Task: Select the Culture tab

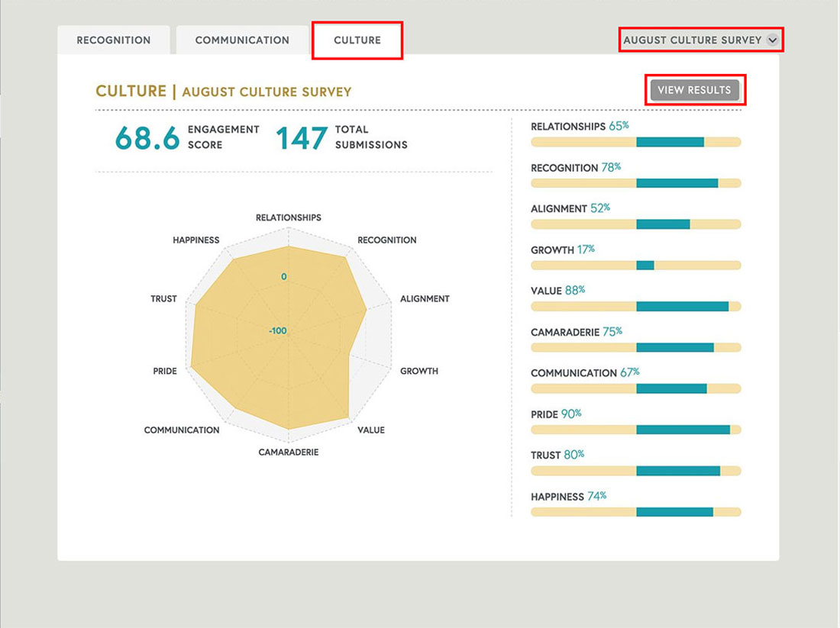Action: [357, 40]
